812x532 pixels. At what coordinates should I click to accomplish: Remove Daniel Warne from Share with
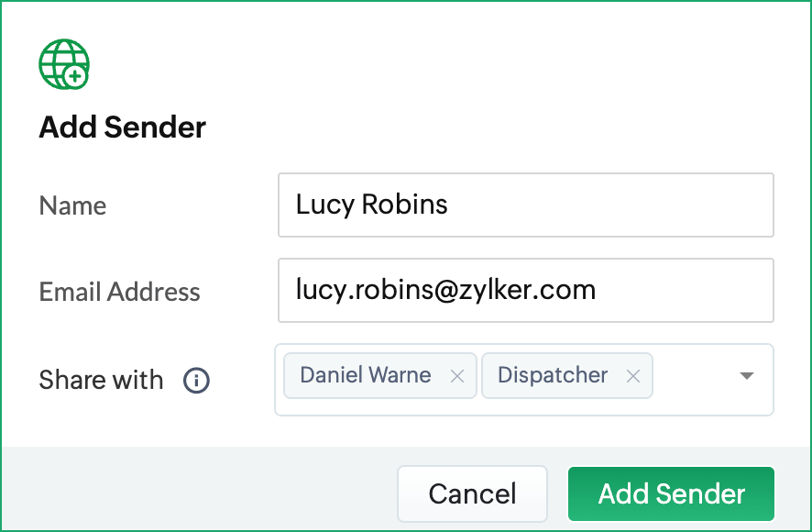click(456, 376)
